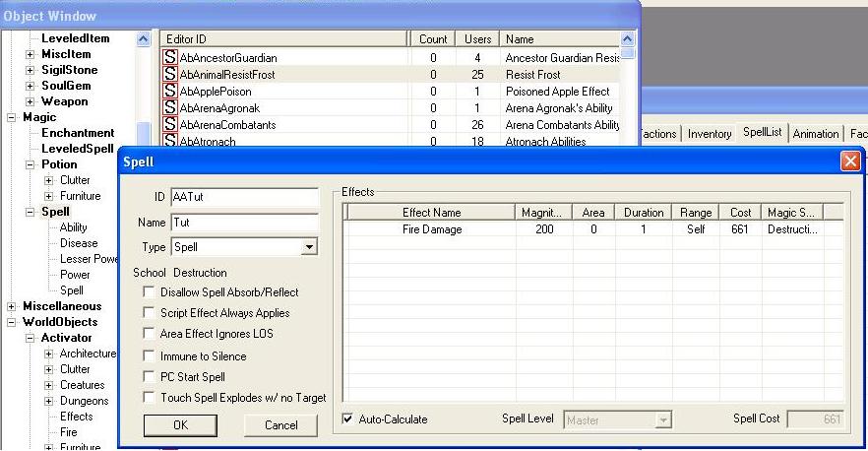Click the Duration column header in Effects
Image resolution: width=868 pixels, height=451 pixels.
coord(644,212)
